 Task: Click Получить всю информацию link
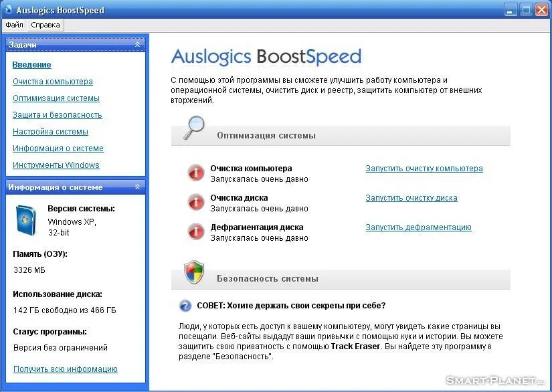tap(66, 369)
